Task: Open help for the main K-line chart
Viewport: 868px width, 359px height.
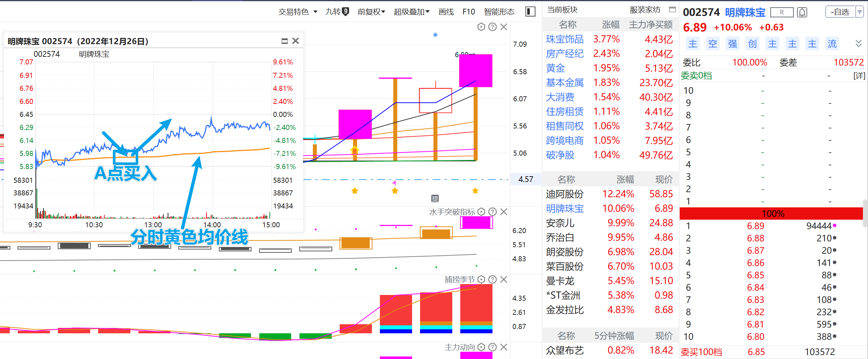Action: click(x=492, y=27)
